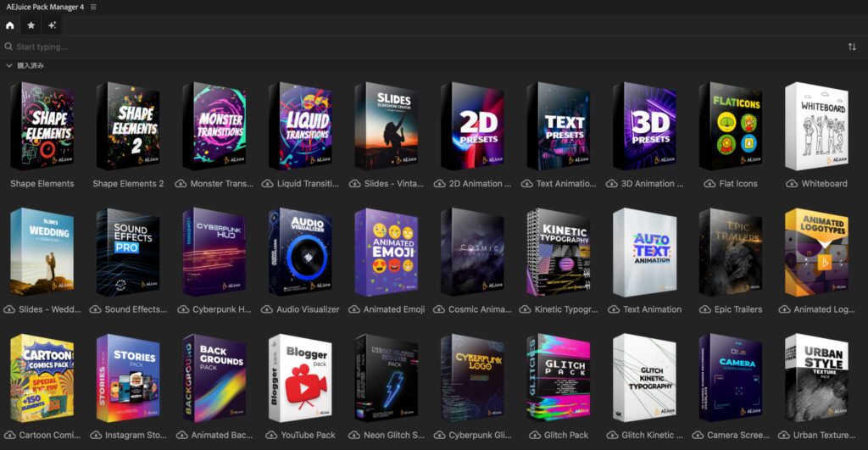This screenshot has width=868, height=450.
Task: Click the Text Animation label
Action: click(652, 310)
